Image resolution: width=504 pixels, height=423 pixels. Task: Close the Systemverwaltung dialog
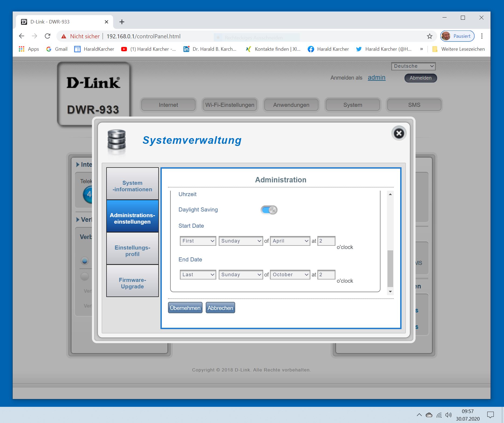pos(399,133)
